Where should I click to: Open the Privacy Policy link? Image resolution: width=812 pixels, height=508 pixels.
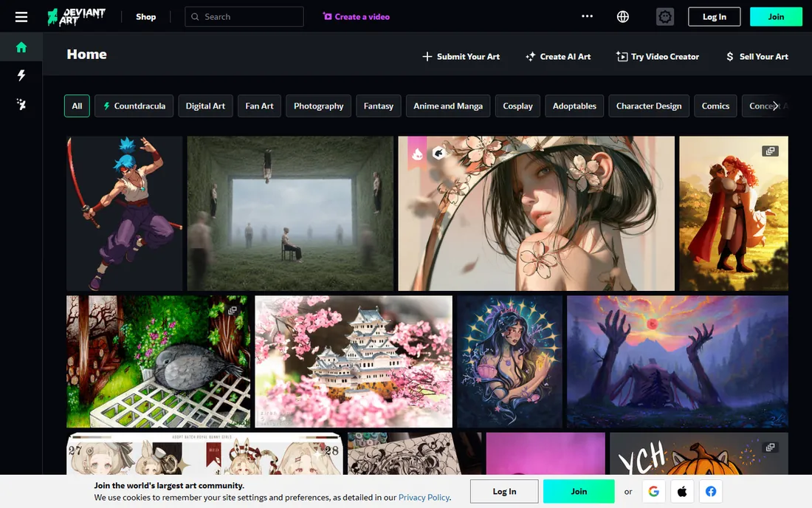424,497
